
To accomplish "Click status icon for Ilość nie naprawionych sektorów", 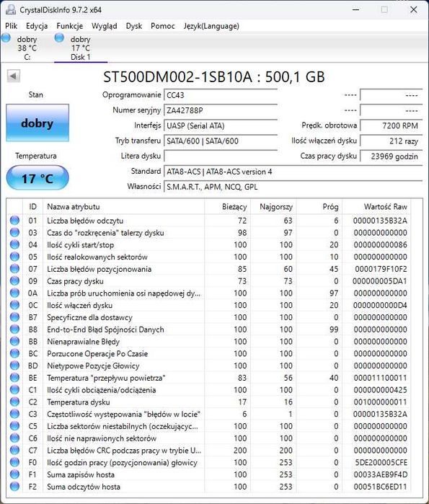I will (x=14, y=438).
